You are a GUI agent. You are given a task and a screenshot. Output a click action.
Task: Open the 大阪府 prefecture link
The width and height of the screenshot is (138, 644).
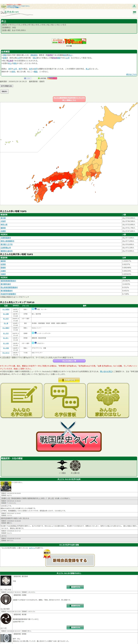(3, 221)
